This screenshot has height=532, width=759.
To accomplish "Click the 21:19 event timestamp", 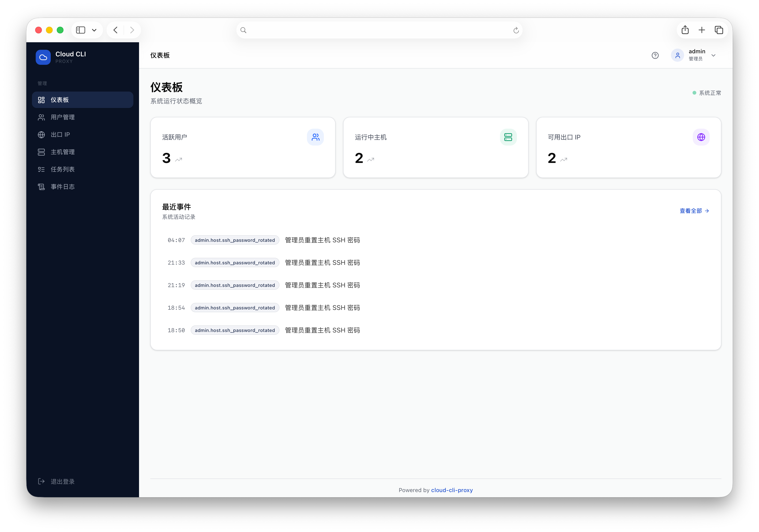I will click(x=176, y=285).
